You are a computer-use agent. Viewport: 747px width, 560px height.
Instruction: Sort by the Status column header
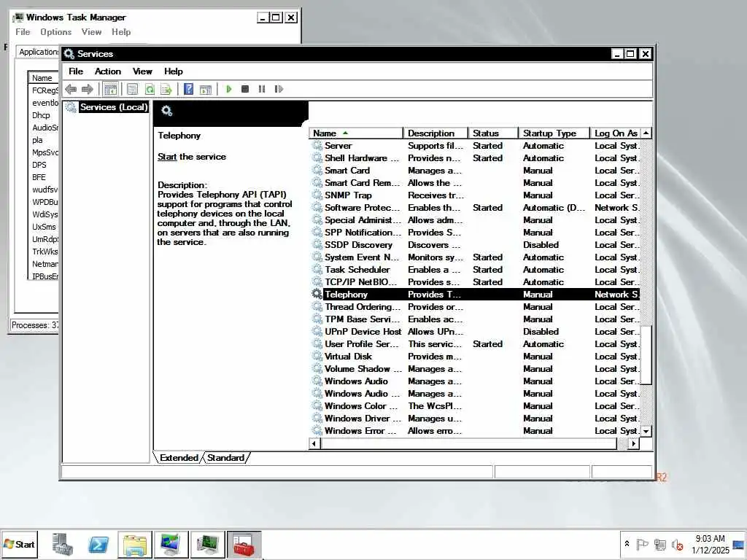point(492,133)
